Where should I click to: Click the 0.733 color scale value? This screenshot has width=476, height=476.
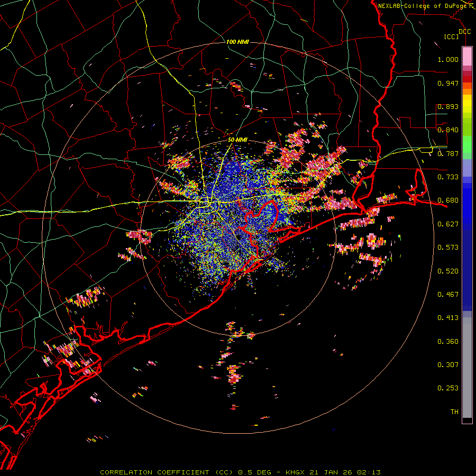coord(448,177)
